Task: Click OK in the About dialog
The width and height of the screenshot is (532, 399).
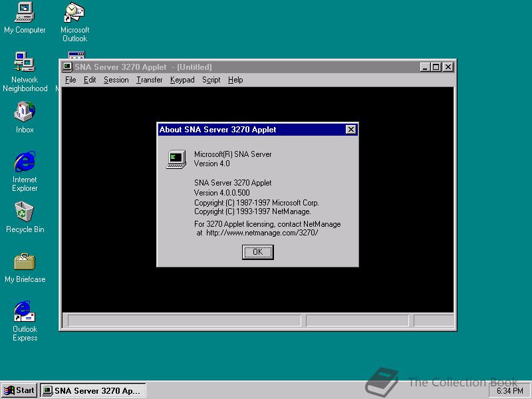Action: tap(258, 252)
